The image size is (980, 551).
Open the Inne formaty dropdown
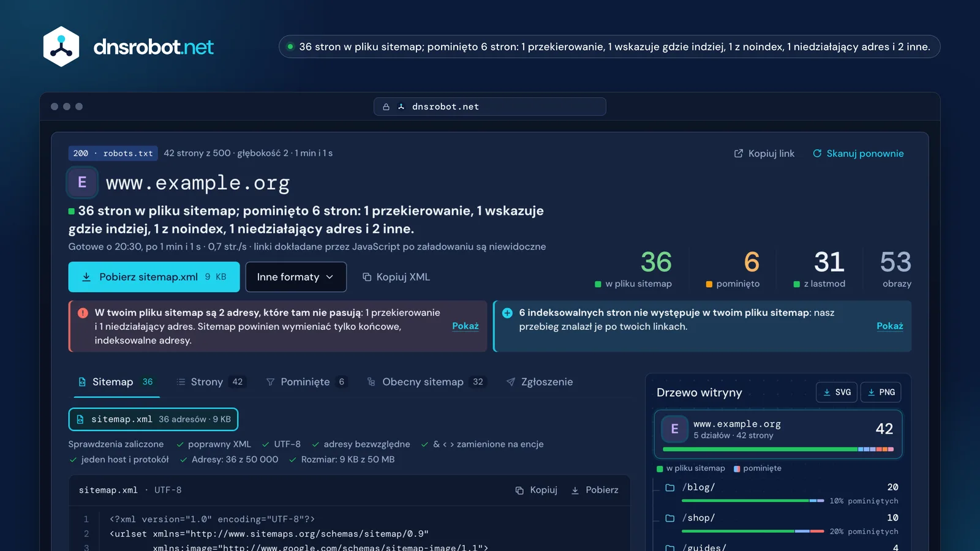click(x=296, y=277)
